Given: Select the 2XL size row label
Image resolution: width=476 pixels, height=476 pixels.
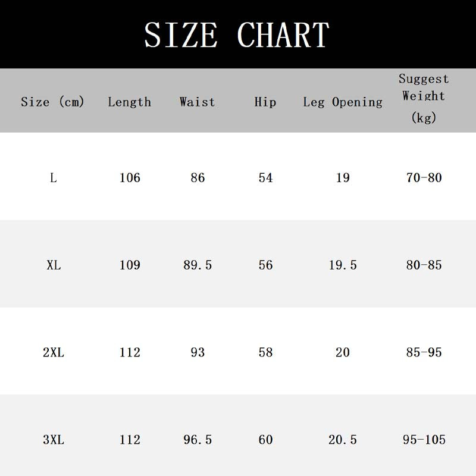Looking at the screenshot, I should [54, 352].
